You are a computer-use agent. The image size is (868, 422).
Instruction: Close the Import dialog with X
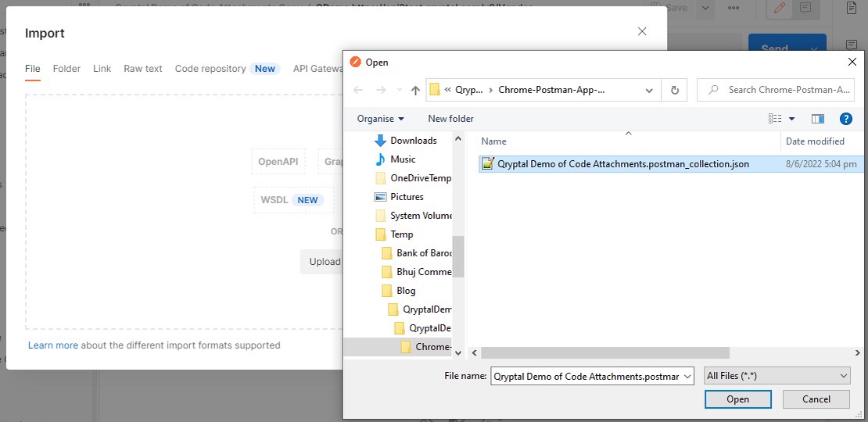(642, 31)
